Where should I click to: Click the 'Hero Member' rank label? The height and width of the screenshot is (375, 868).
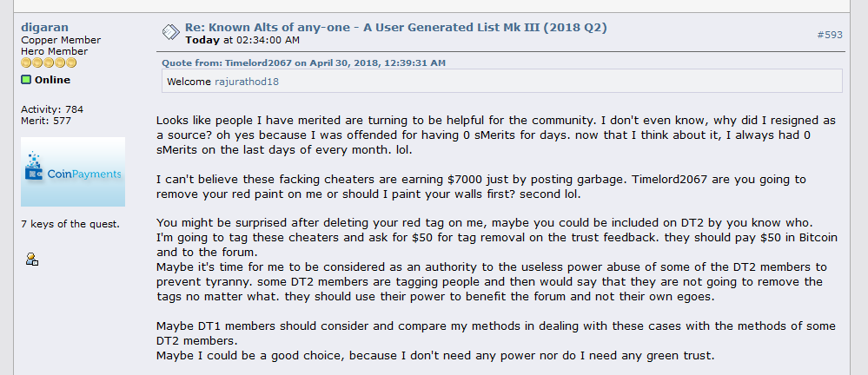point(54,51)
